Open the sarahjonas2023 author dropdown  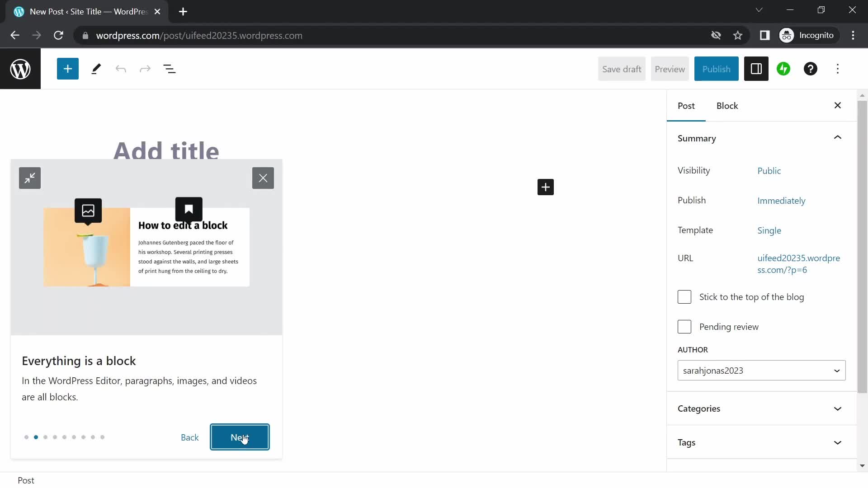tap(761, 370)
